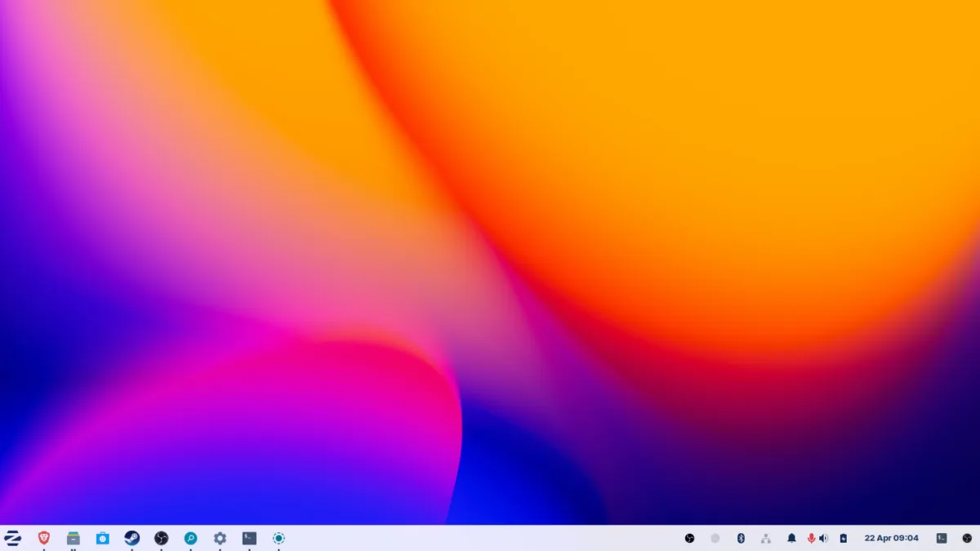This screenshot has width=980, height=551.
Task: Open the volume speaker indicator
Action: (823, 538)
